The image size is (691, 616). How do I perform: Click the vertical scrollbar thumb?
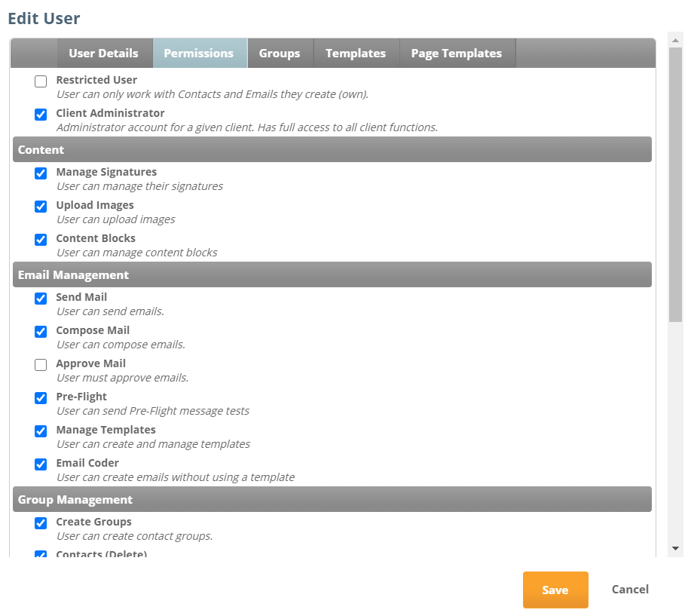pyautogui.click(x=675, y=185)
